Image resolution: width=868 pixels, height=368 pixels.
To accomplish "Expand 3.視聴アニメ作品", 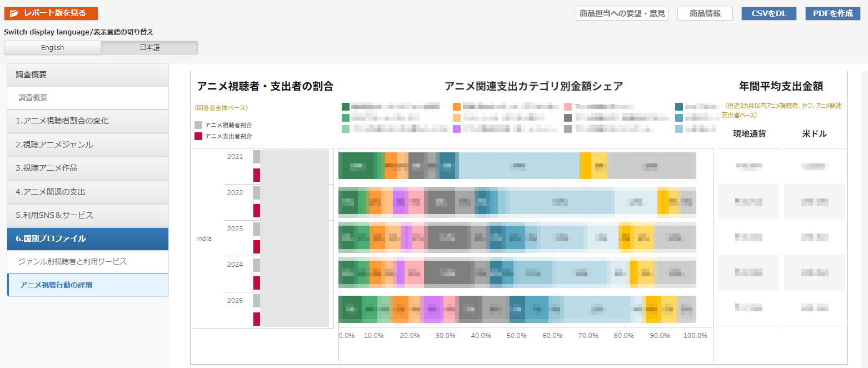I will (x=88, y=168).
